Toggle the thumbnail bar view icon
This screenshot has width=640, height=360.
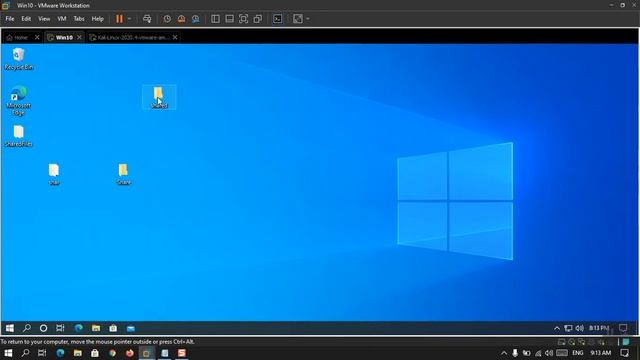click(229, 19)
